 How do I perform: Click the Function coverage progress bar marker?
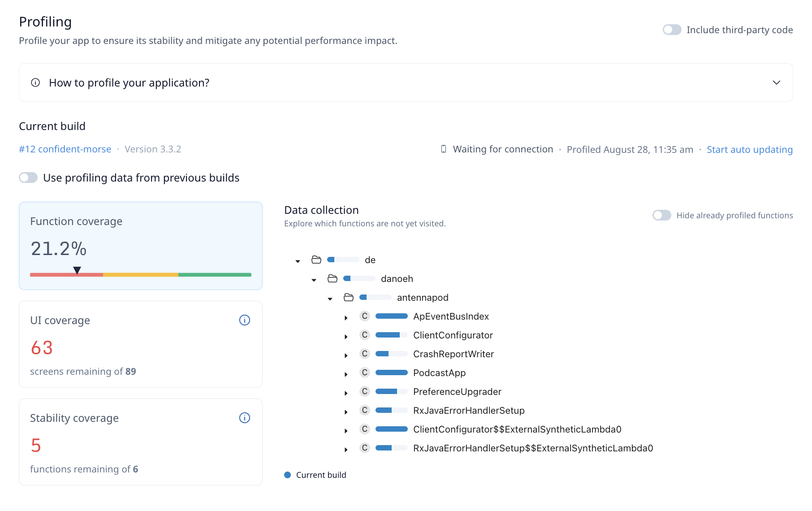click(77, 270)
